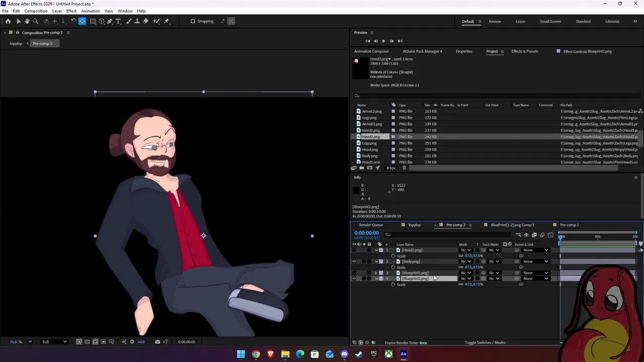Click the Take Snapshot camera icon
Viewport: 644px width, 362px height.
157,342
